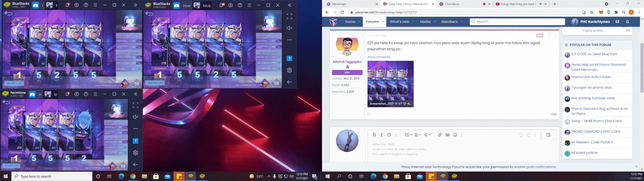
Task: Click the preview icon in reply editor
Action: point(549,135)
